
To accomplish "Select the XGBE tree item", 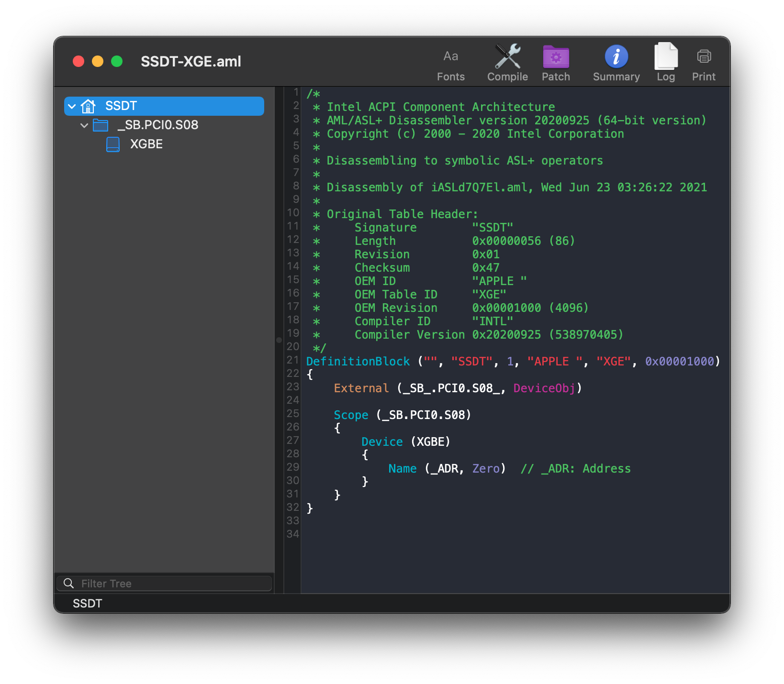I will point(146,144).
